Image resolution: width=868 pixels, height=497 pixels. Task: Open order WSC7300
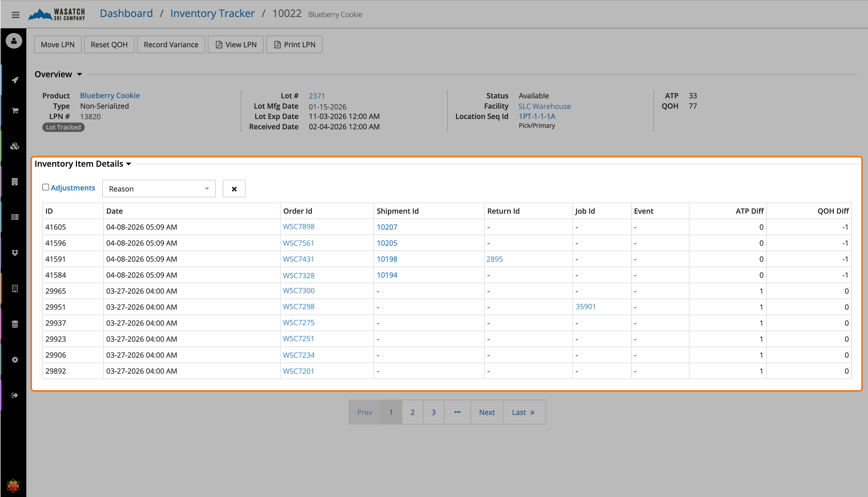(298, 291)
